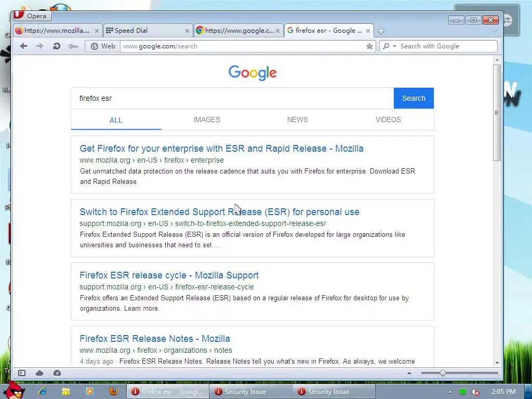The width and height of the screenshot is (532, 399).
Task: Click the Web security badge
Action: tap(103, 46)
